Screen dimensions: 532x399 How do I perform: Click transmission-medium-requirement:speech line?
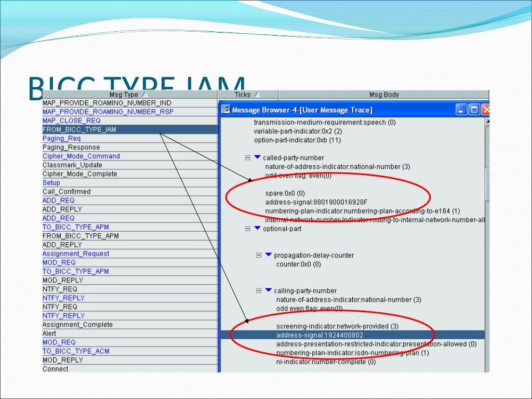coord(325,122)
